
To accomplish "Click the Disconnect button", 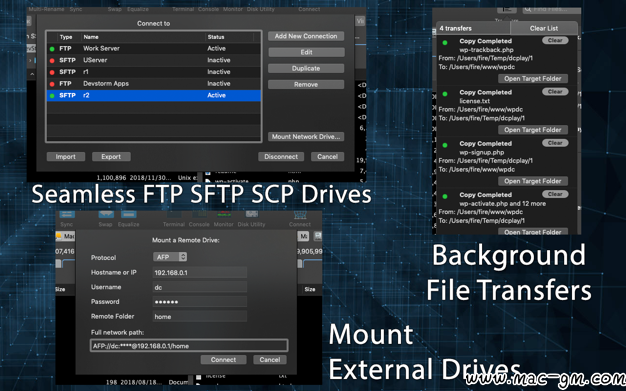I will pyautogui.click(x=281, y=157).
